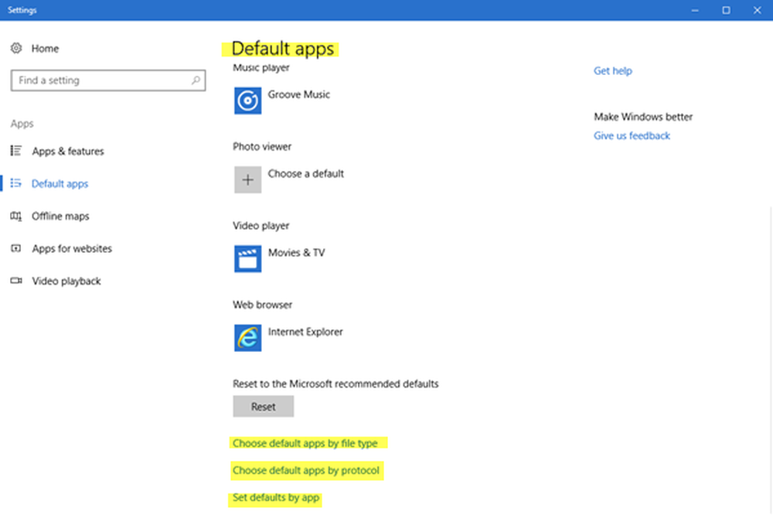Open Apps for websites section
This screenshot has width=773, height=532.
tap(72, 248)
